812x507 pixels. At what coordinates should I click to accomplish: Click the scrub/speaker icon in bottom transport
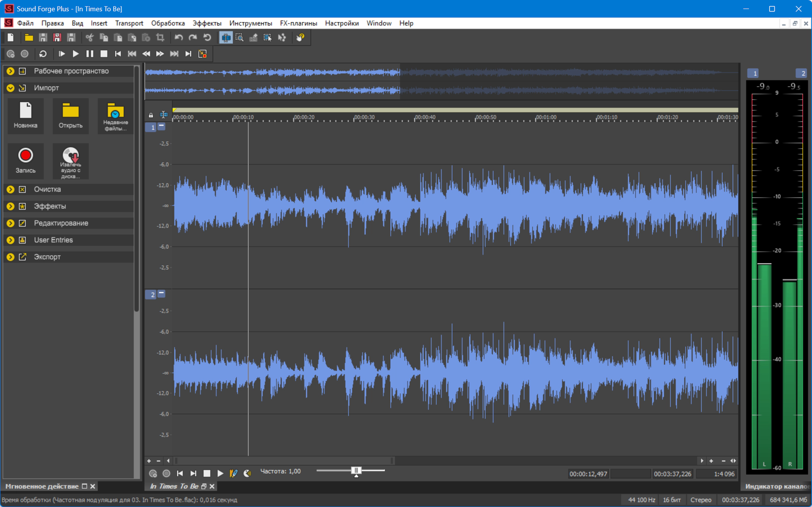(x=247, y=474)
